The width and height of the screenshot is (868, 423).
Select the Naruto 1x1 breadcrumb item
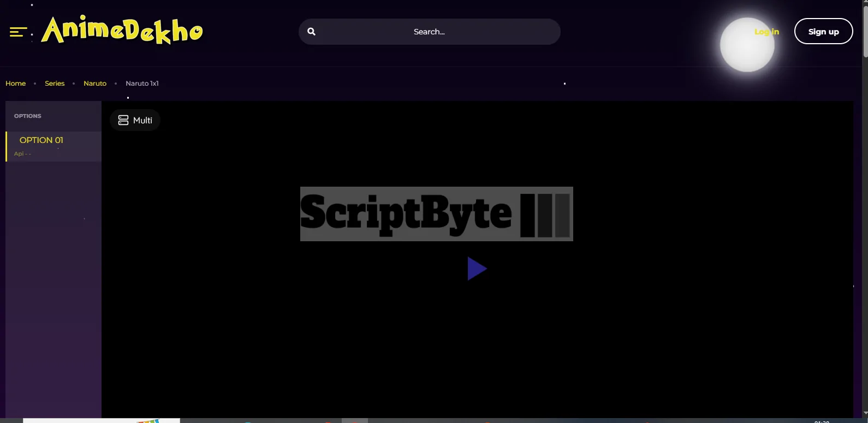pos(142,84)
